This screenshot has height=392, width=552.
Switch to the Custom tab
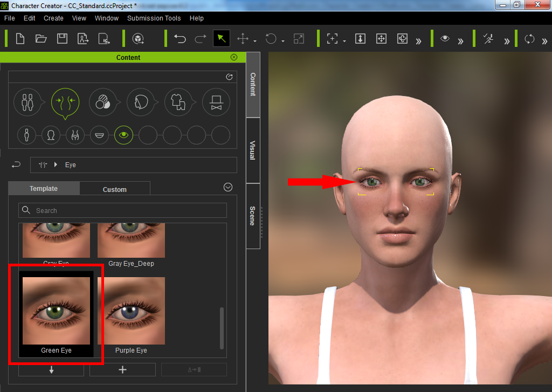(x=114, y=189)
